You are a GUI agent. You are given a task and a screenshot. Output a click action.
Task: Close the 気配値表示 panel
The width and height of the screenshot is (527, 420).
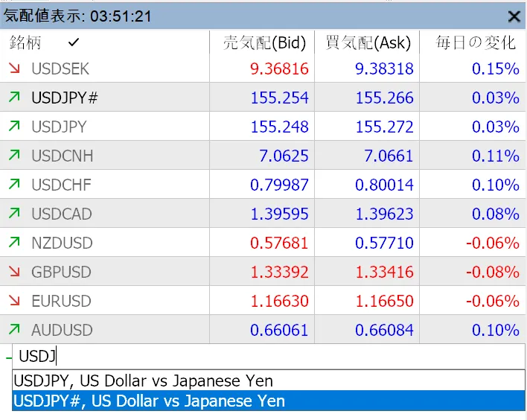point(514,16)
